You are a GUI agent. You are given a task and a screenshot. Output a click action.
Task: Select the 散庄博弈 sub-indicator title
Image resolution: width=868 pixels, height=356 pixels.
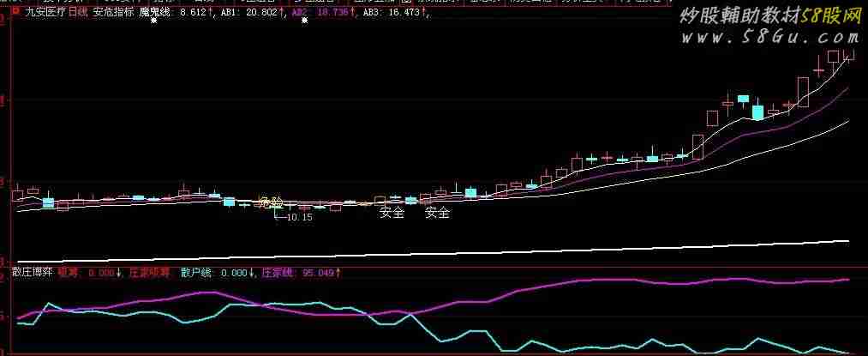(x=33, y=273)
